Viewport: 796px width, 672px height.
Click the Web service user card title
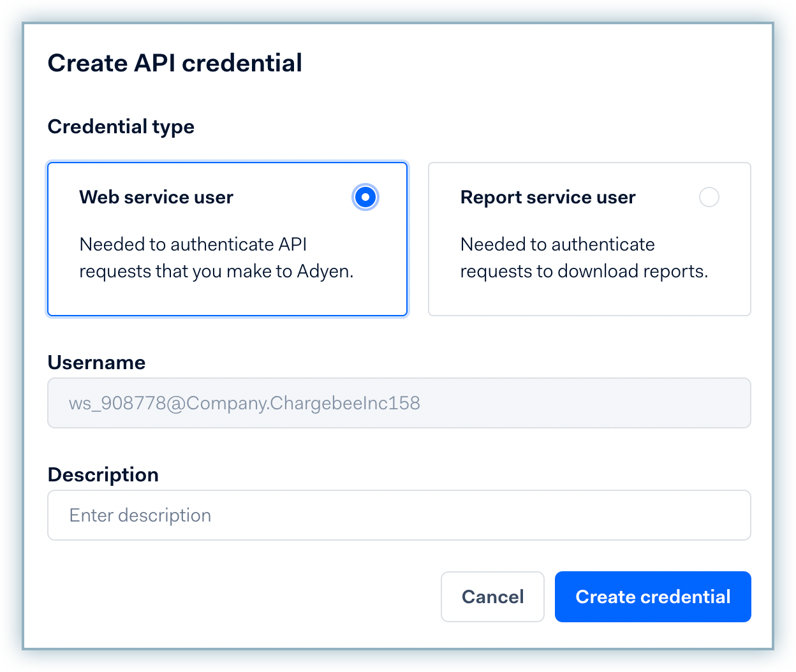pos(156,198)
